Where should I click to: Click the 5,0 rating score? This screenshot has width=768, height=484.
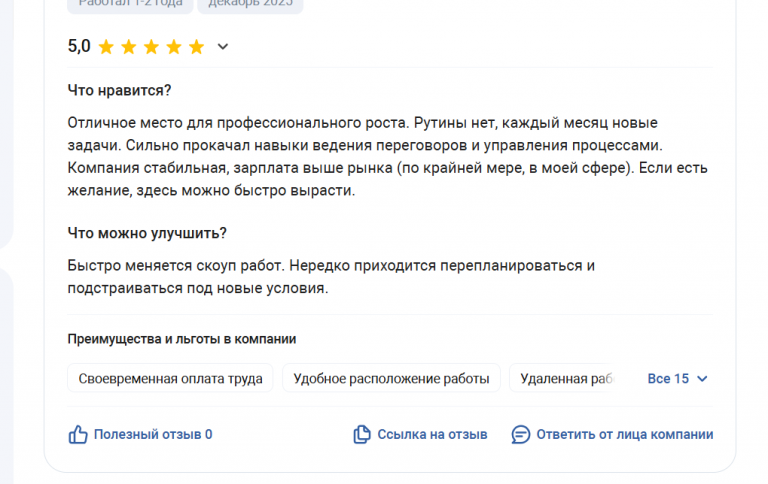[79, 46]
